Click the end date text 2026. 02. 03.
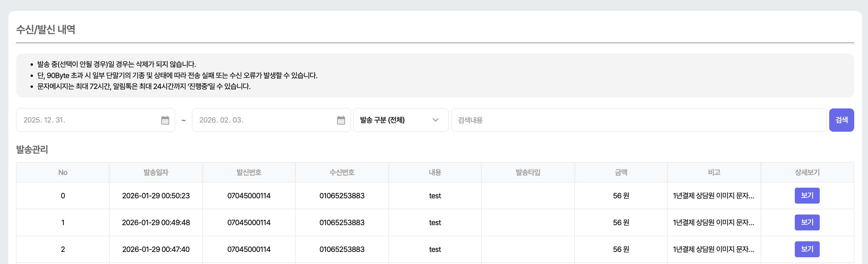 (221, 120)
